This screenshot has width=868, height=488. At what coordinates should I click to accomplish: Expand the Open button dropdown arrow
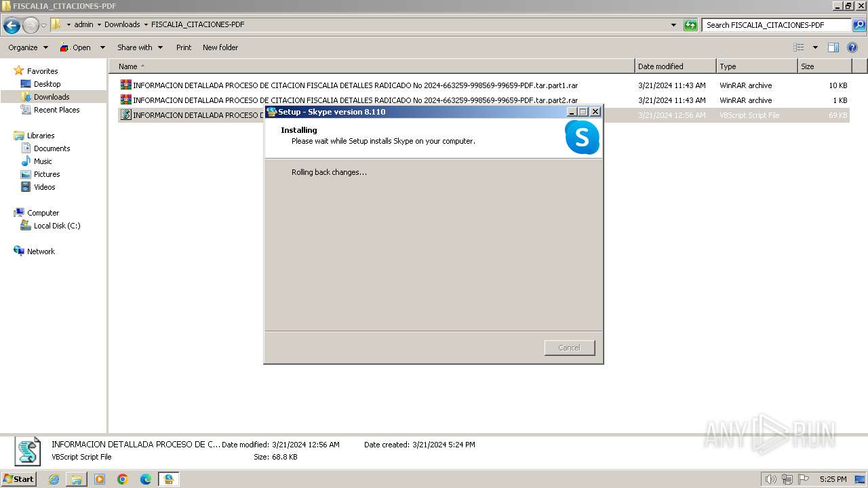pos(102,47)
